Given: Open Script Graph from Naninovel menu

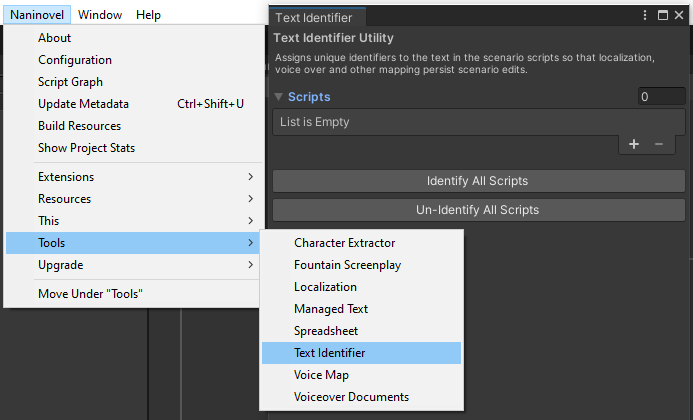Looking at the screenshot, I should tap(71, 82).
